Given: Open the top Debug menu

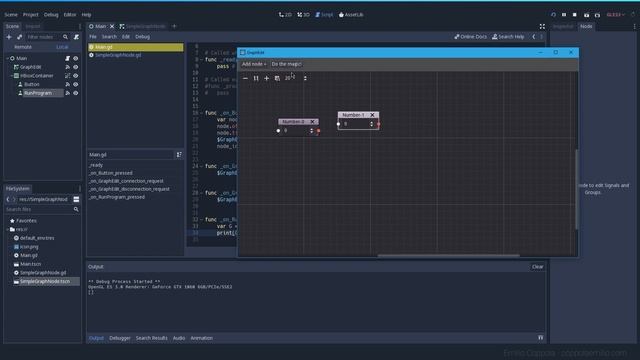Looking at the screenshot, I should pos(51,15).
